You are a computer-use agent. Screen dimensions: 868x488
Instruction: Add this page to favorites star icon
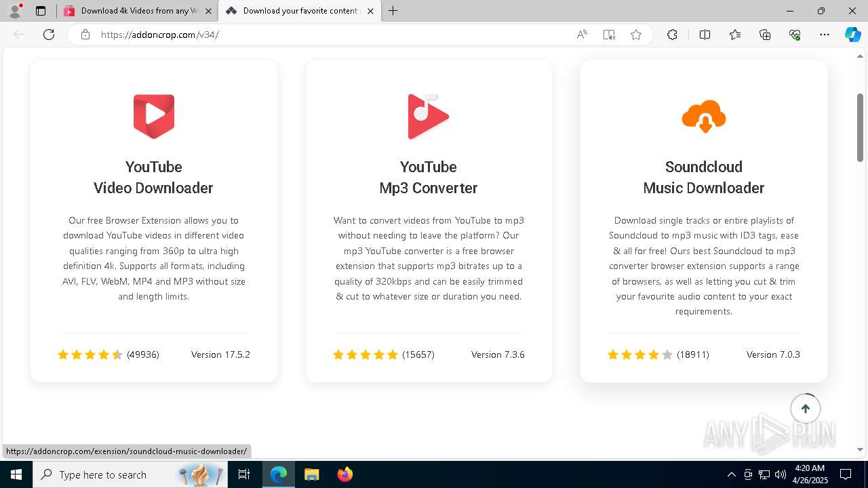click(x=636, y=35)
